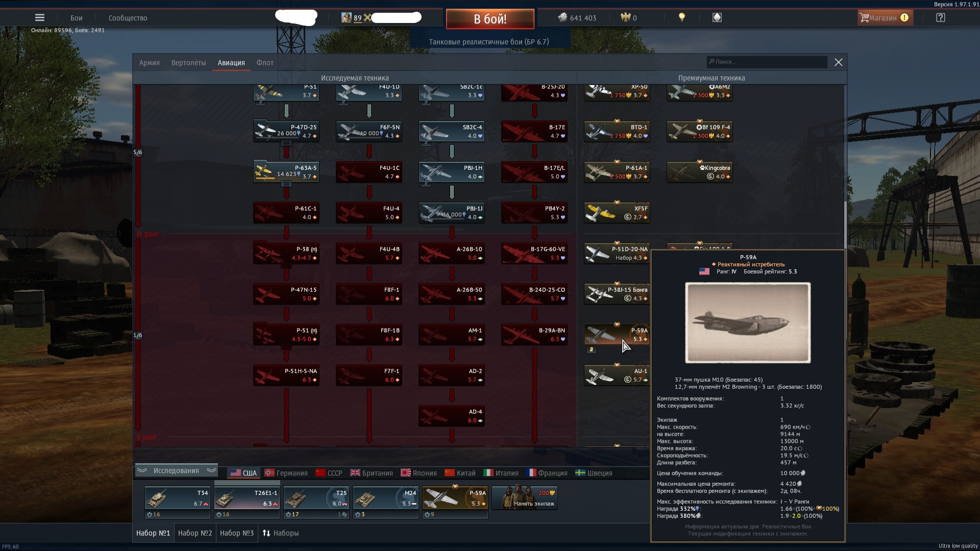Open the Наборы presets manager

(x=281, y=533)
